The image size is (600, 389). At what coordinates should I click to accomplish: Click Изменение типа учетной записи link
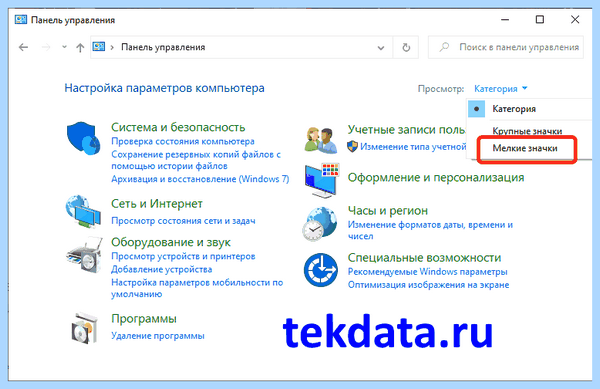413,146
